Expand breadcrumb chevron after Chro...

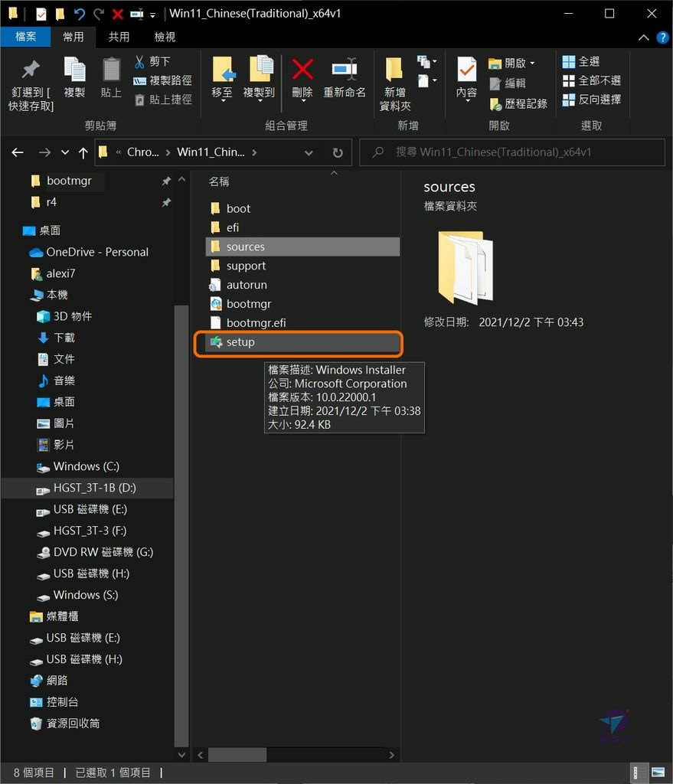[168, 152]
